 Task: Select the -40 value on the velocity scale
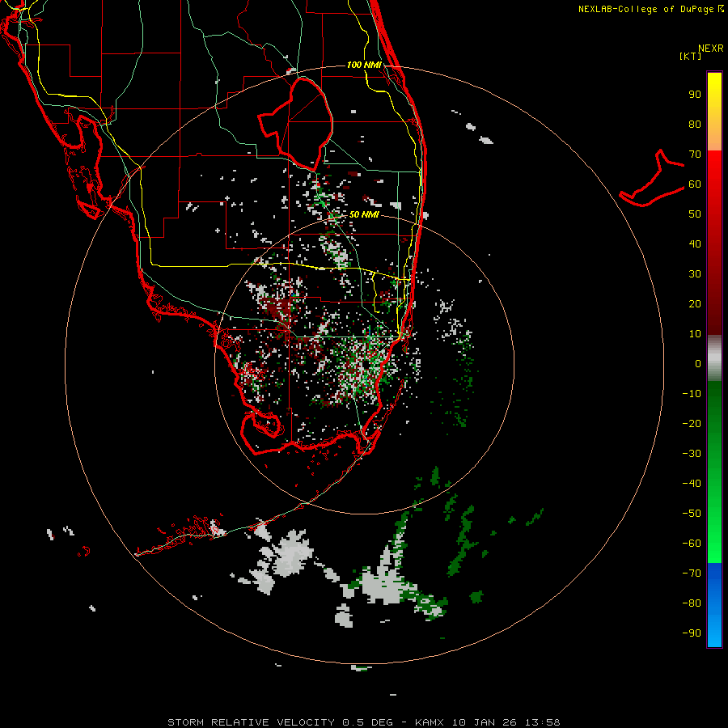coord(692,484)
